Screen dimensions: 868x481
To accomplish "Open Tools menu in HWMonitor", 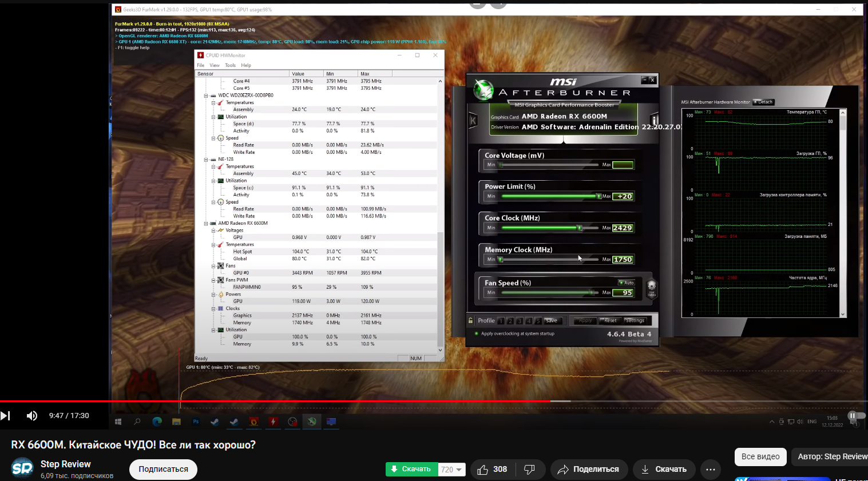I will tap(231, 65).
